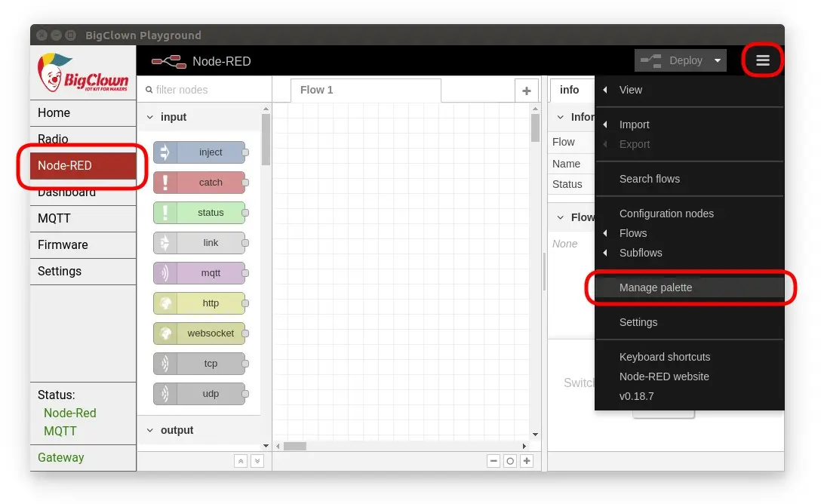Select the catch node
The image size is (821, 504).
point(199,183)
